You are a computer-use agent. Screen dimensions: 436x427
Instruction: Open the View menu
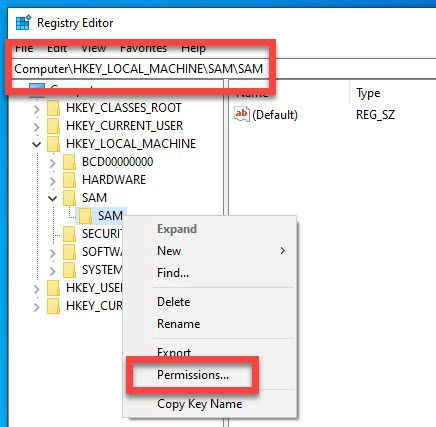(x=94, y=48)
